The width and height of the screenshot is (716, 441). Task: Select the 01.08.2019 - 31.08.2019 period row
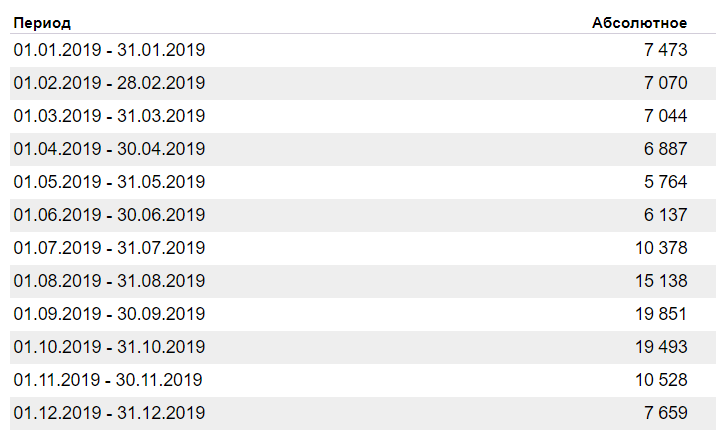point(109,280)
